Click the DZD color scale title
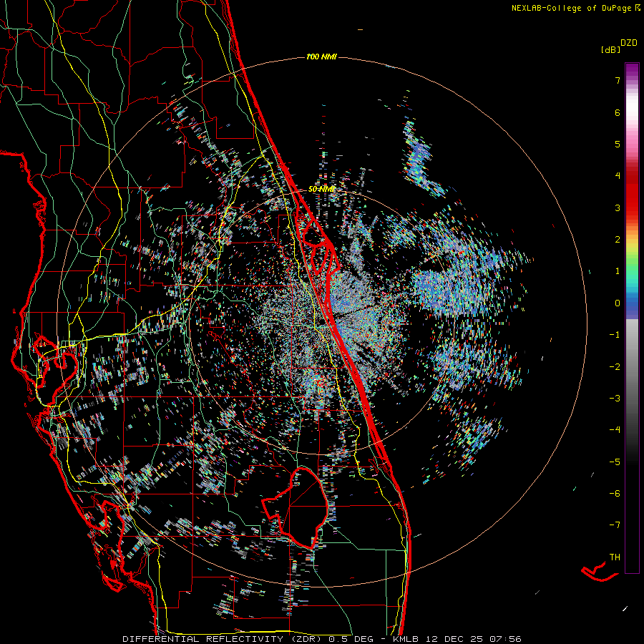The image size is (644, 644). pos(629,43)
